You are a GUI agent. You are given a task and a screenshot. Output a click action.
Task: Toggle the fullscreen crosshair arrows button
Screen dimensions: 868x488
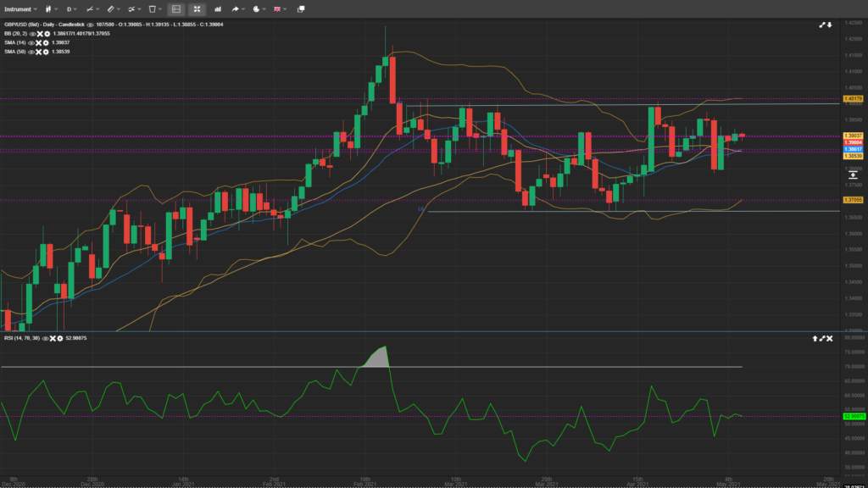197,8
